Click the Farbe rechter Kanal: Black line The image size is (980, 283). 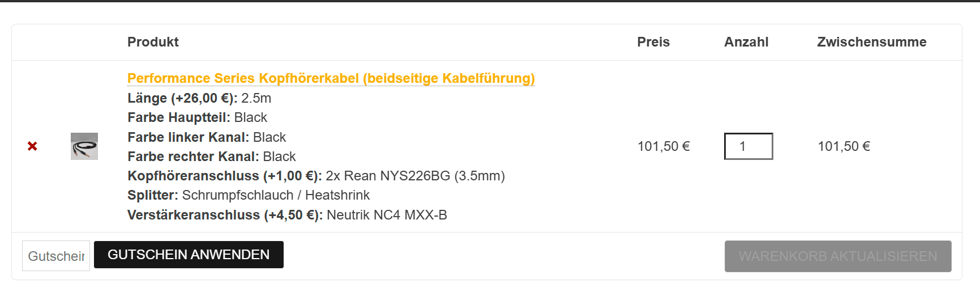pyautogui.click(x=212, y=157)
